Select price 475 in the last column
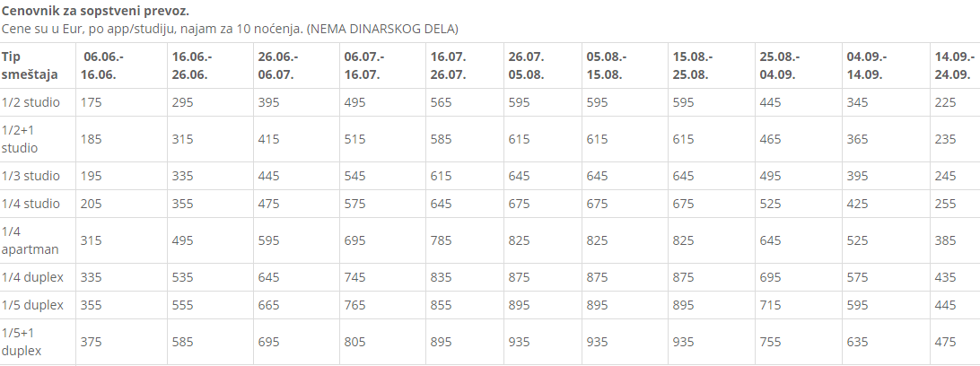Viewport: 980px width, 366px height. click(x=945, y=343)
